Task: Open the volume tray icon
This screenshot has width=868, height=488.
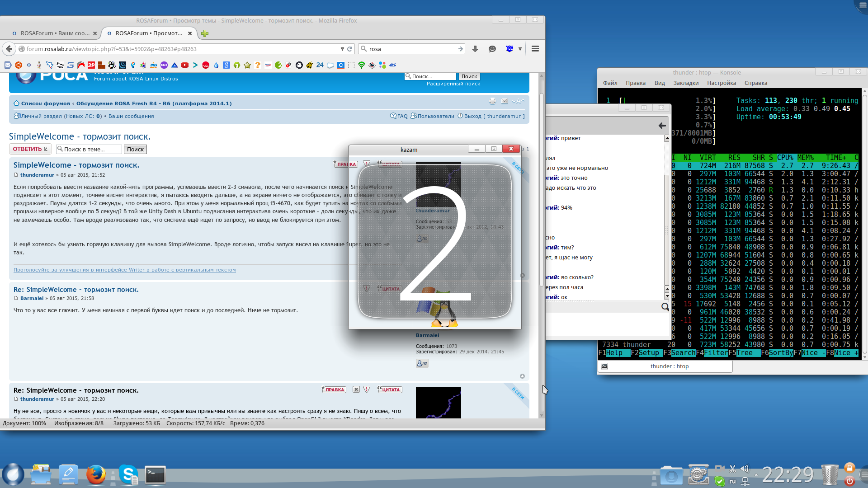Action: click(745, 469)
